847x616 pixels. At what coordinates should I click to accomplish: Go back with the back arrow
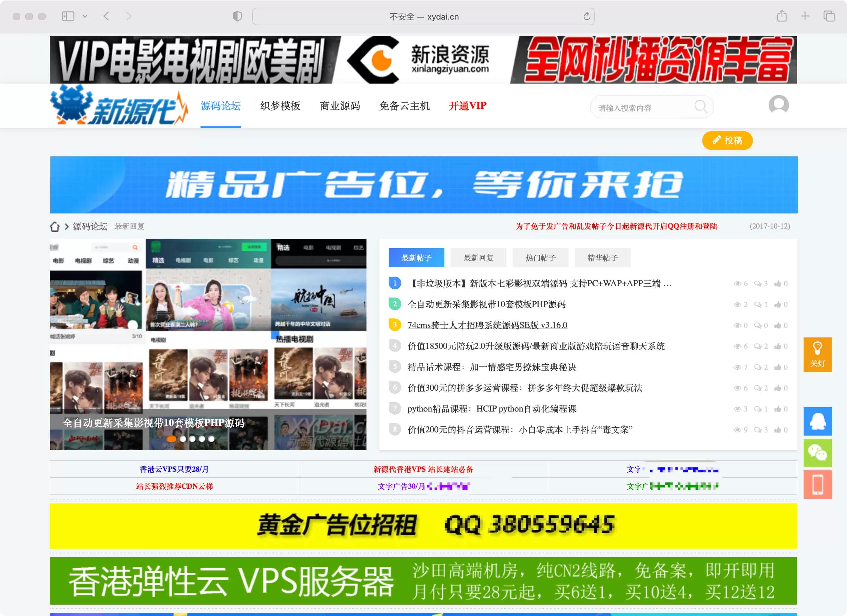coord(106,16)
